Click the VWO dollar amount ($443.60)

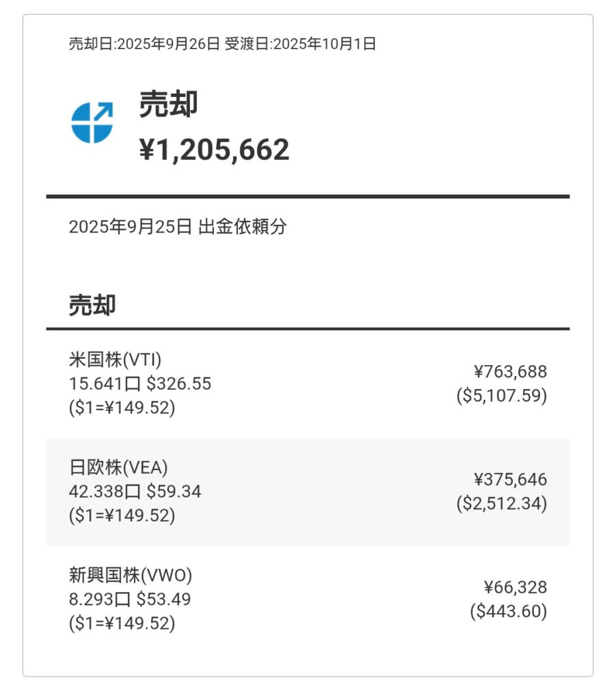[x=508, y=612]
